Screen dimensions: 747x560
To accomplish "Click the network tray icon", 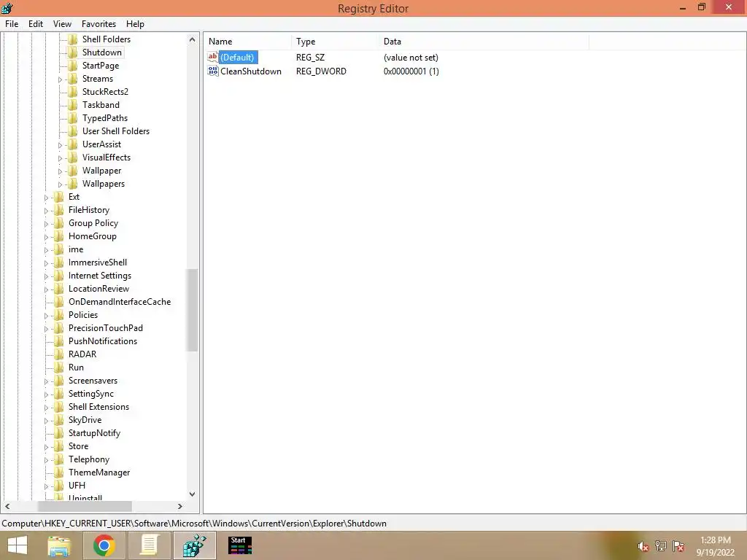I will 661,546.
